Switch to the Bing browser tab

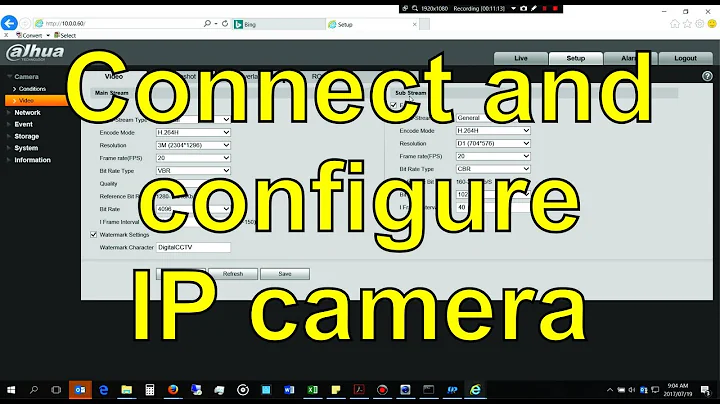tap(278, 24)
